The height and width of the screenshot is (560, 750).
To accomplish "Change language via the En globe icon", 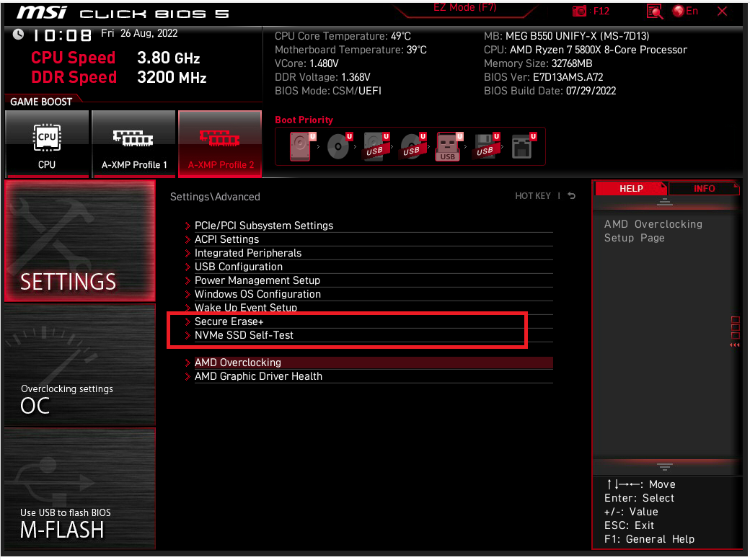I will point(685,11).
